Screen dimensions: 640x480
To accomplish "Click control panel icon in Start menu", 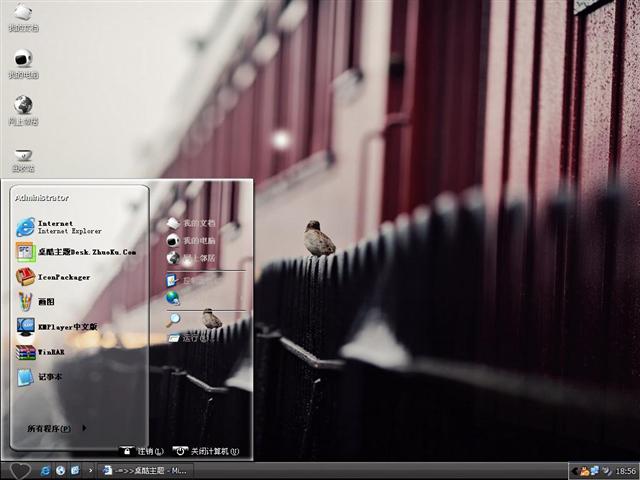I will 172,280.
